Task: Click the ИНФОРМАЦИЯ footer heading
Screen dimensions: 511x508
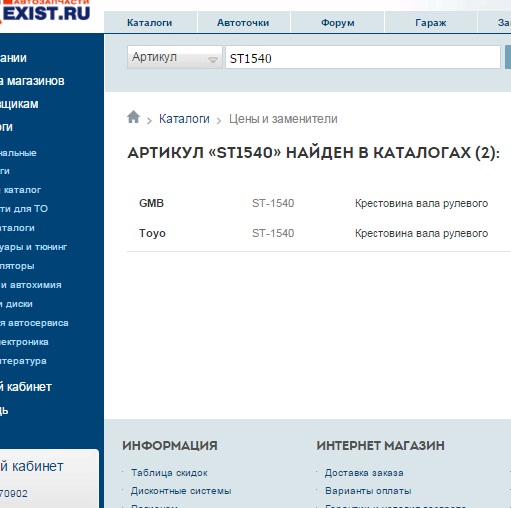Action: pos(170,446)
